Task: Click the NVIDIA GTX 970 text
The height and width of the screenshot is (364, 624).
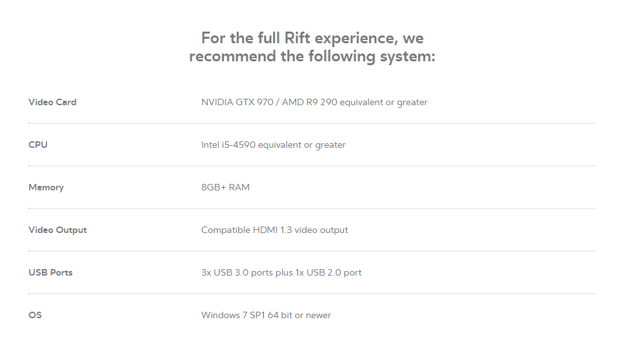Action: (x=237, y=102)
